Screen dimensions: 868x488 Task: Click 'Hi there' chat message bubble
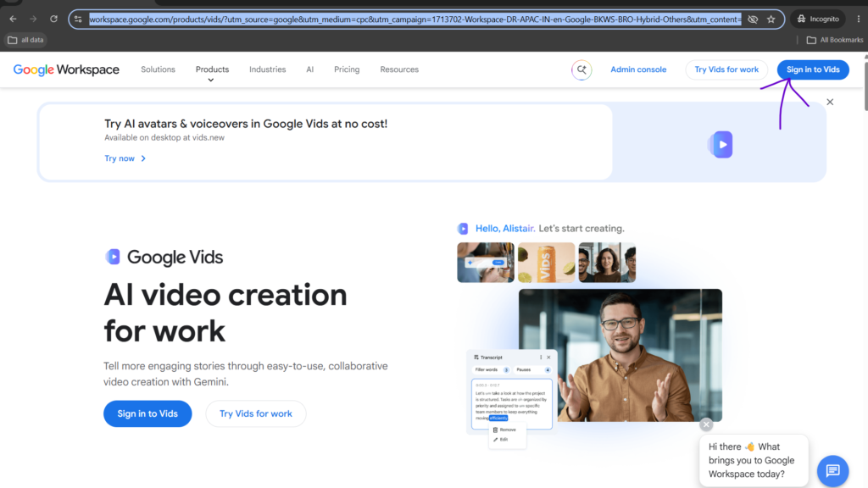[754, 460]
